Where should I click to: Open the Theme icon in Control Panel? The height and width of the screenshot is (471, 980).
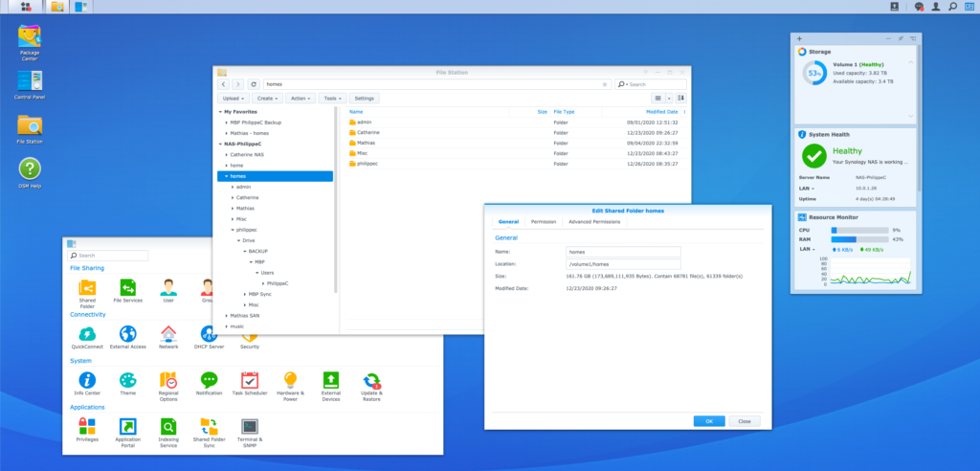(x=127, y=384)
